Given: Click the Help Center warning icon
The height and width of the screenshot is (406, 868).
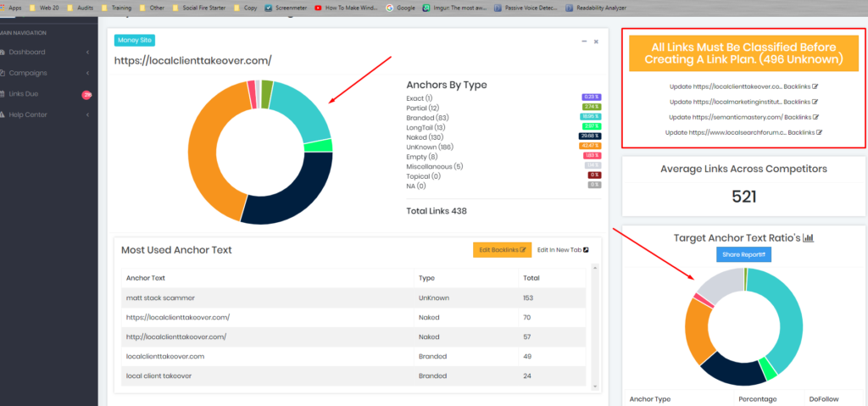Looking at the screenshot, I should pyautogui.click(x=3, y=114).
